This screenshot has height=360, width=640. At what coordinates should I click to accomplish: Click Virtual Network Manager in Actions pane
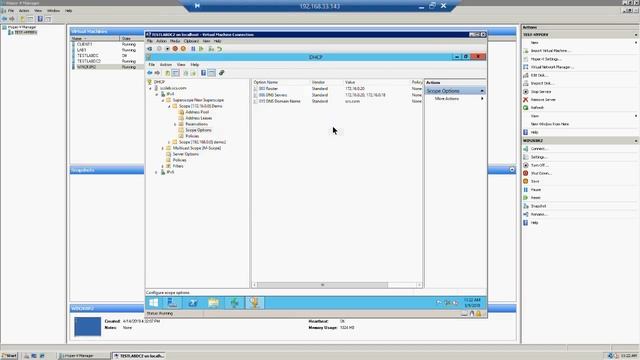click(552, 67)
